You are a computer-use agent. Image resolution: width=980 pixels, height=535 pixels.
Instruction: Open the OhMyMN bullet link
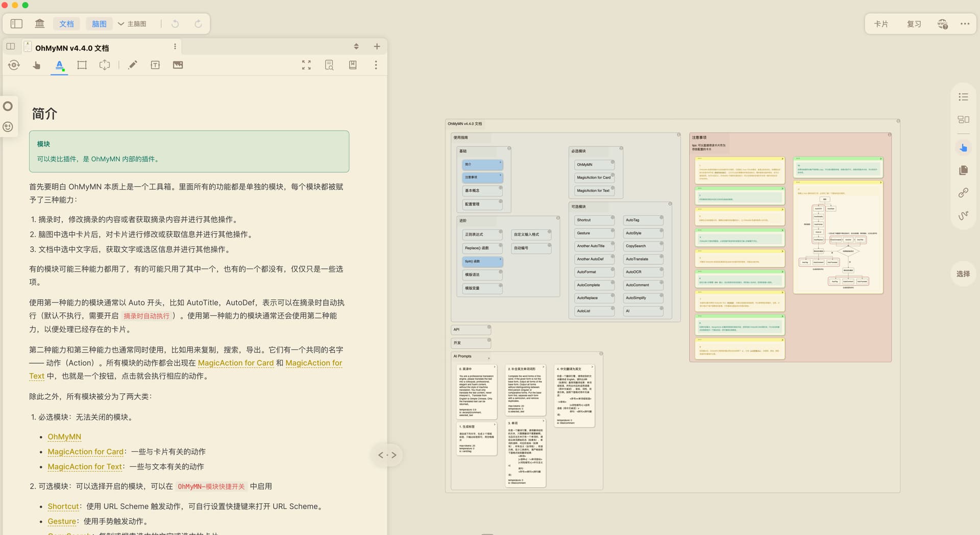tap(64, 437)
